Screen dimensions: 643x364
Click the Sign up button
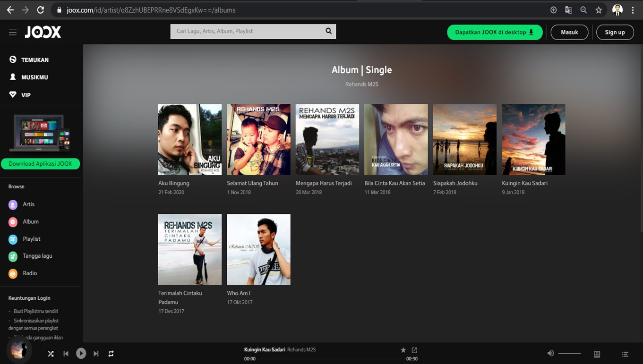click(x=615, y=32)
